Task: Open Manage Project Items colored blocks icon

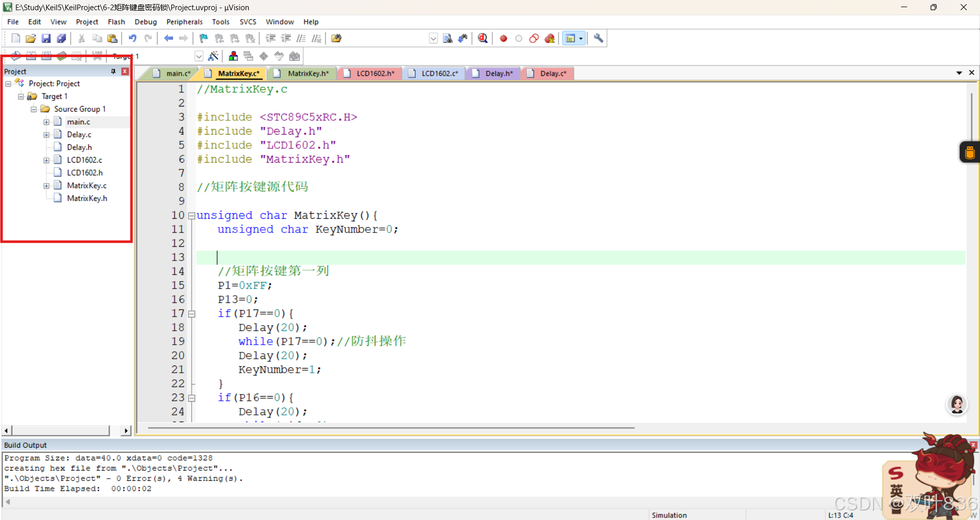Action: coord(233,56)
